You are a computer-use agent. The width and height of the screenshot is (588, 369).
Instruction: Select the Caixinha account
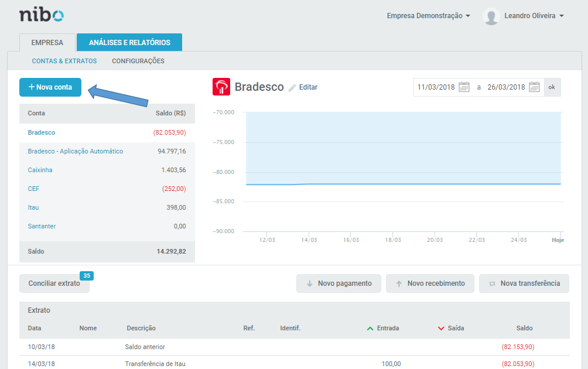click(40, 170)
